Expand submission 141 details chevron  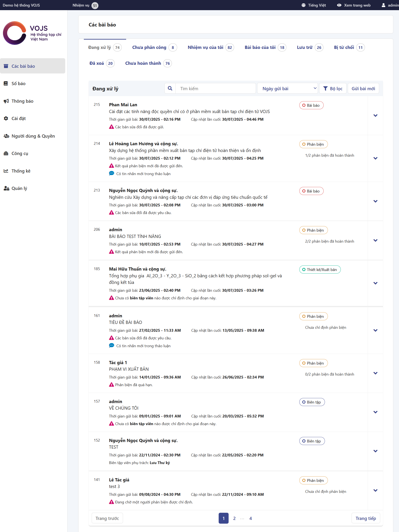375,490
